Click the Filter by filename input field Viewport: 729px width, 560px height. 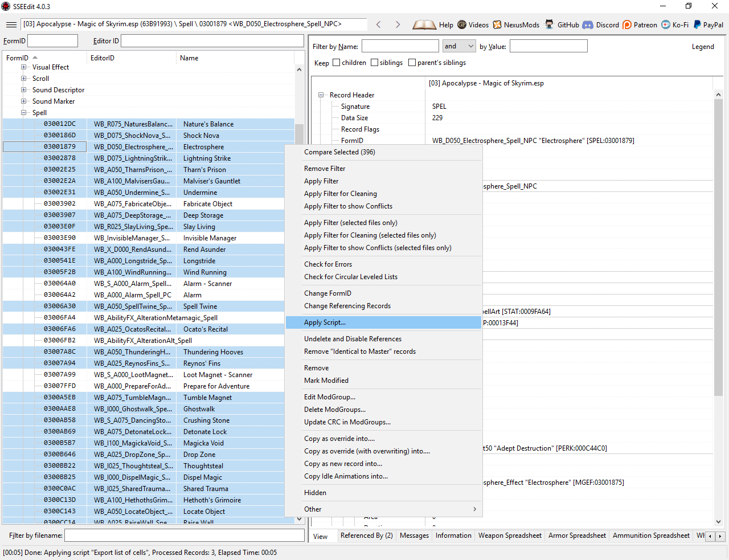pyautogui.click(x=184, y=536)
